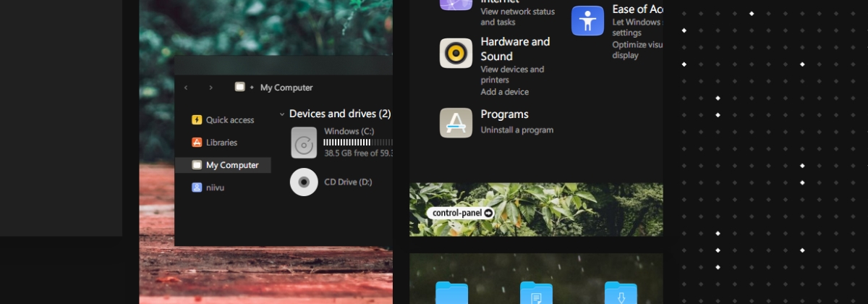Open the Ease of Access heading
868x304 pixels.
click(637, 9)
